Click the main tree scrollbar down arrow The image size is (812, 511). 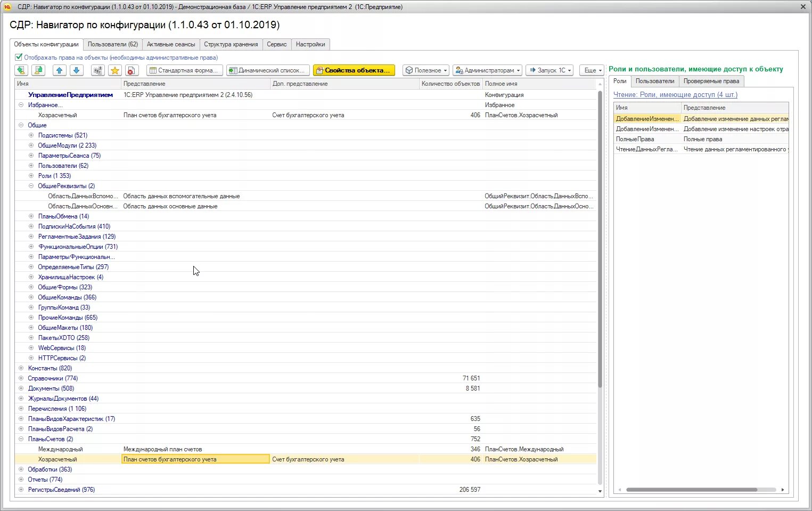click(600, 491)
